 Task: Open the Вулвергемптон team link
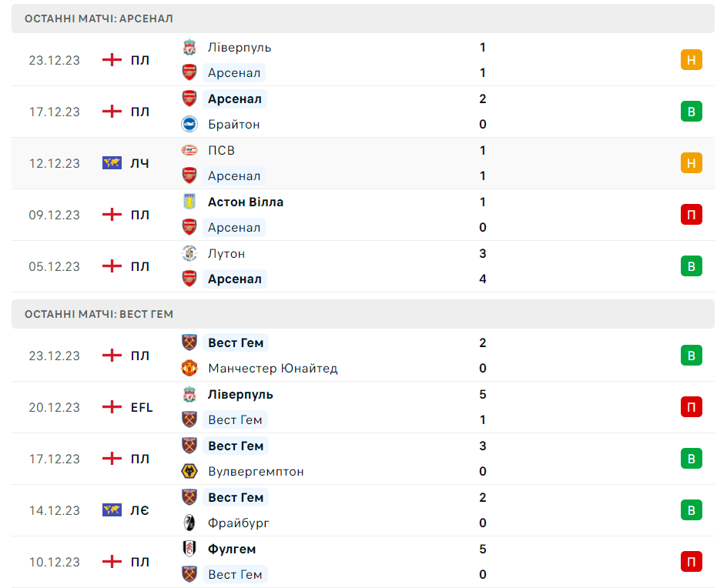pyautogui.click(x=256, y=471)
